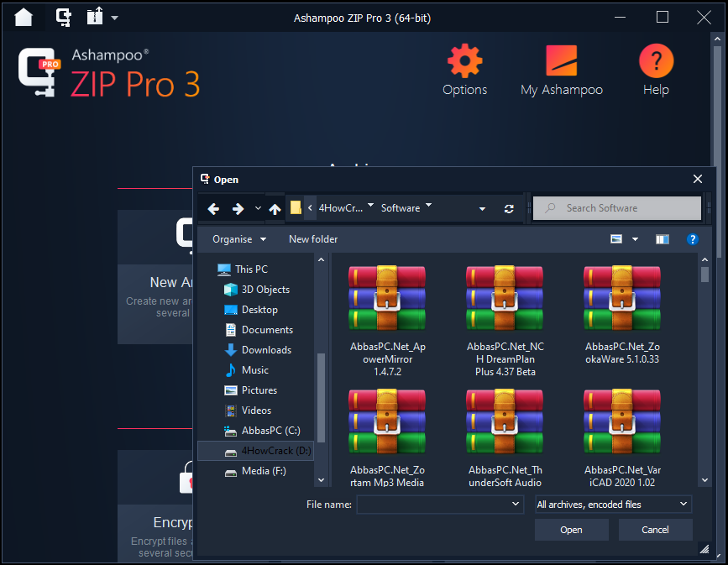This screenshot has width=728, height=565.
Task: Click the Encrypt tile in main window
Action: [x=155, y=506]
